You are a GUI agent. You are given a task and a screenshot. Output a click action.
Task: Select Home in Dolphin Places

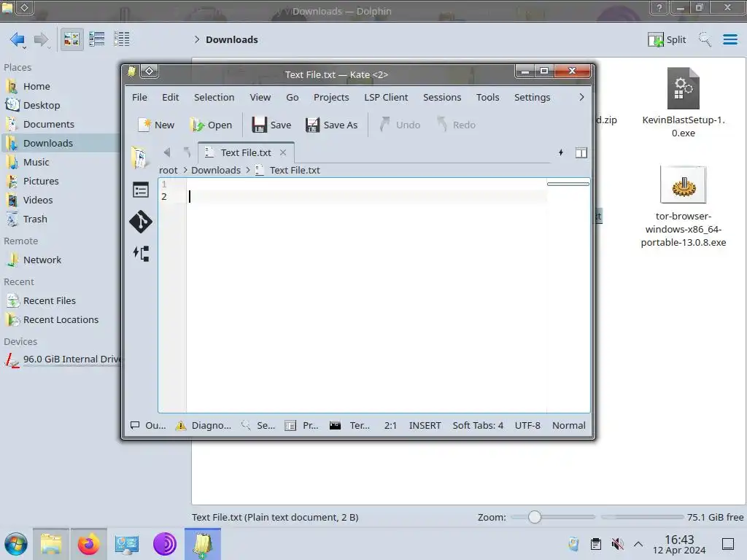click(x=36, y=86)
